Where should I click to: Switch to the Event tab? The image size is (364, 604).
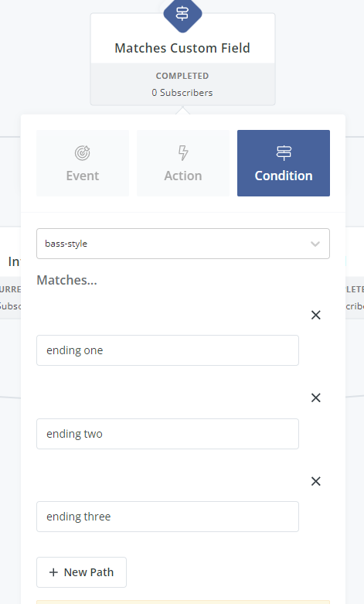83,163
